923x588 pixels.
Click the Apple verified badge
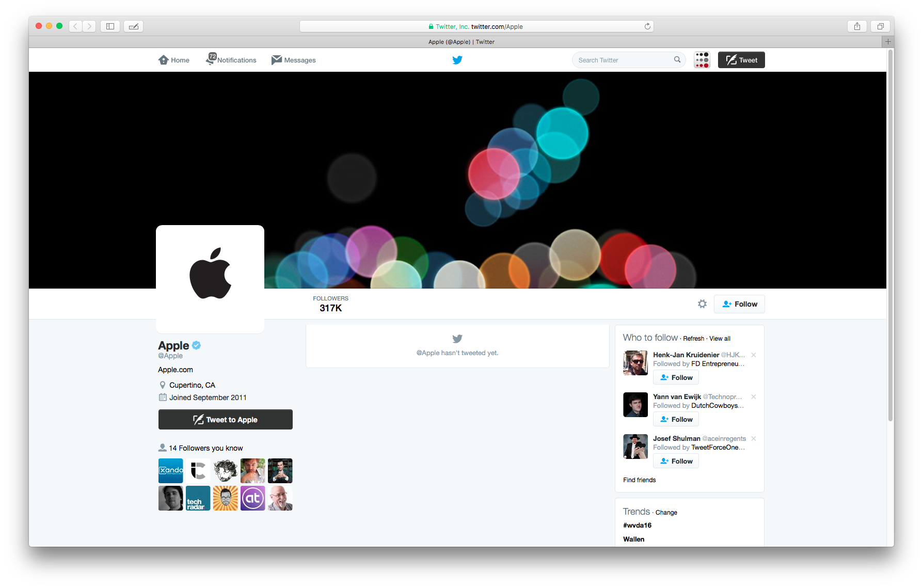[x=197, y=345]
